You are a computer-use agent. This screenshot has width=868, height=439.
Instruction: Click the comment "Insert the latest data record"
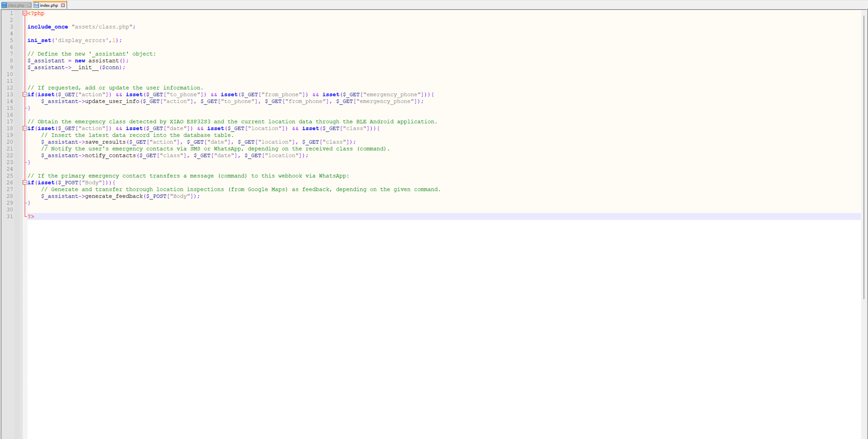pos(137,135)
